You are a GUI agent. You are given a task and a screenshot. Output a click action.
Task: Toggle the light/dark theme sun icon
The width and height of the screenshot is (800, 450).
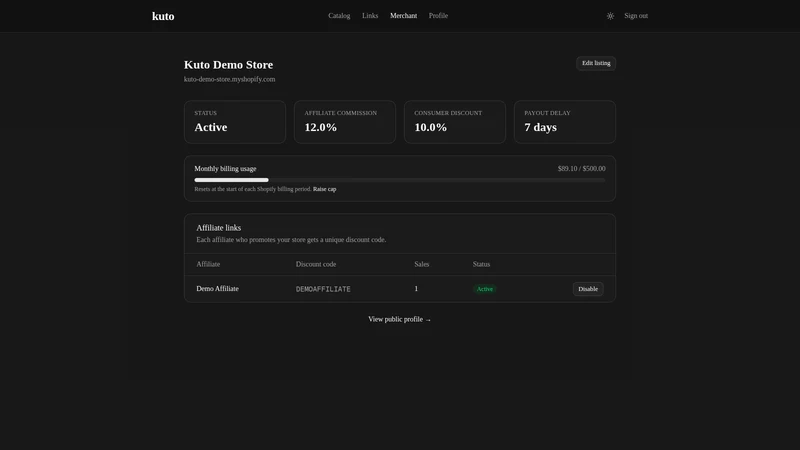coord(610,16)
